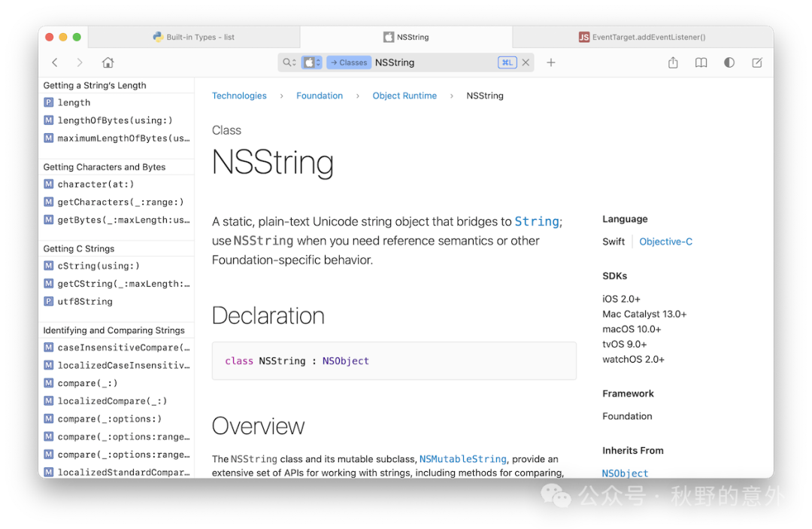The image size is (812, 529).
Task: Open NSMutableString link in Overview
Action: coord(462,459)
